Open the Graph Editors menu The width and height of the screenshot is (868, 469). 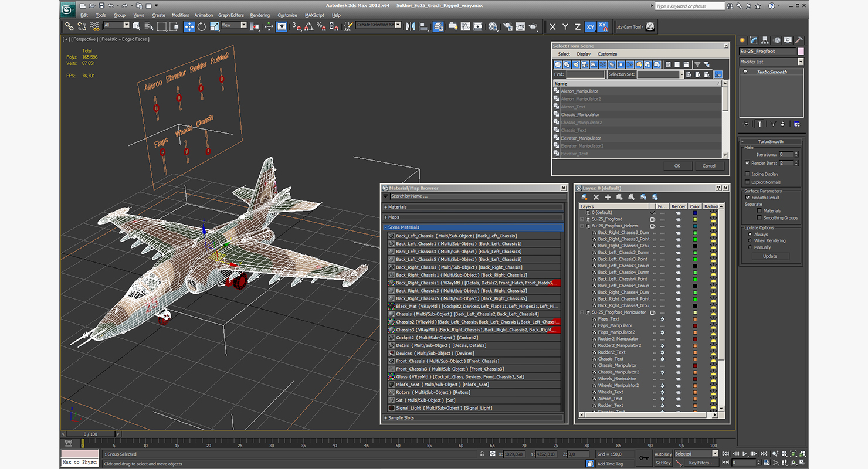[x=231, y=15]
